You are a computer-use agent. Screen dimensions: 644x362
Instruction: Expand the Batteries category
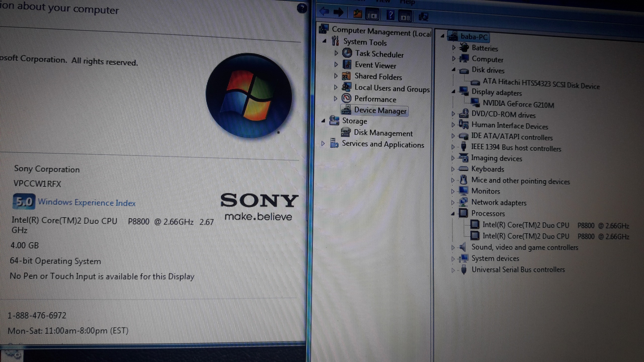(454, 47)
